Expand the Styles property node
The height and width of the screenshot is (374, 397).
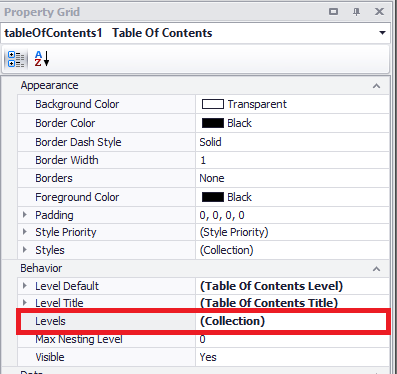tap(25, 249)
